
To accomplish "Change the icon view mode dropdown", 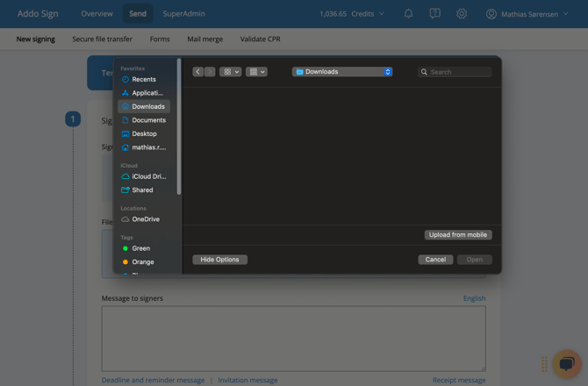I will (230, 72).
